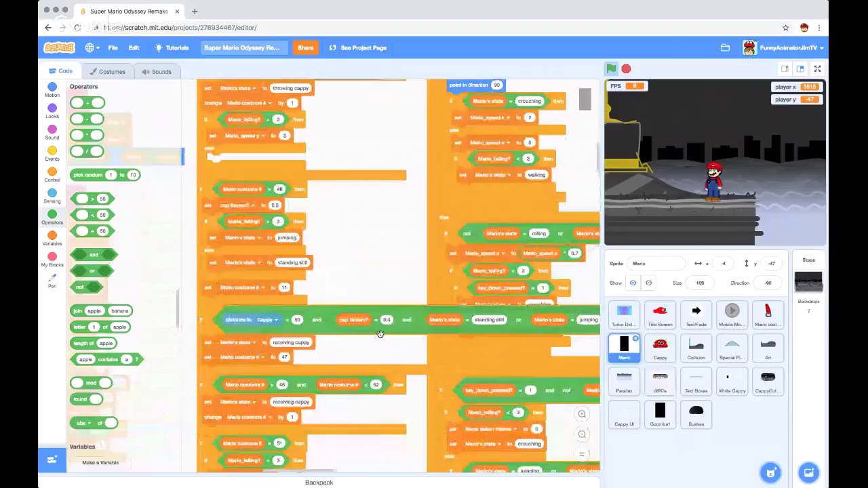
Task: Select the Variables blocks category
Action: (52, 239)
